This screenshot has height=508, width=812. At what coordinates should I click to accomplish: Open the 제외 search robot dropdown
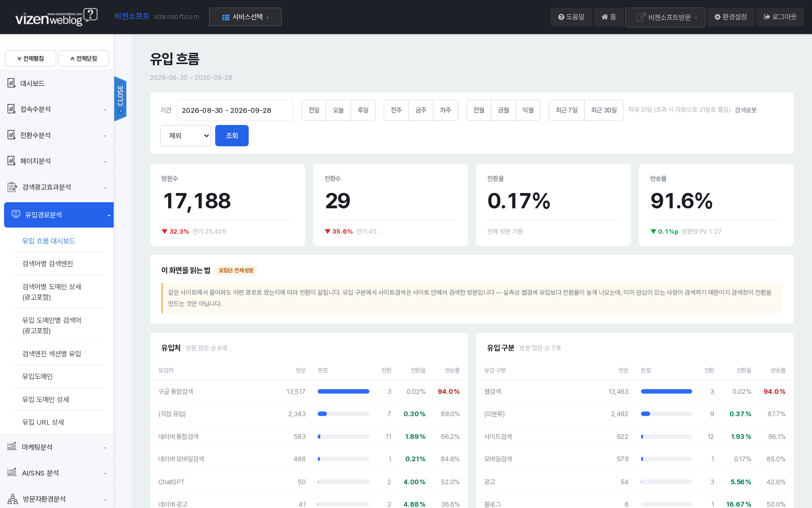tap(186, 135)
